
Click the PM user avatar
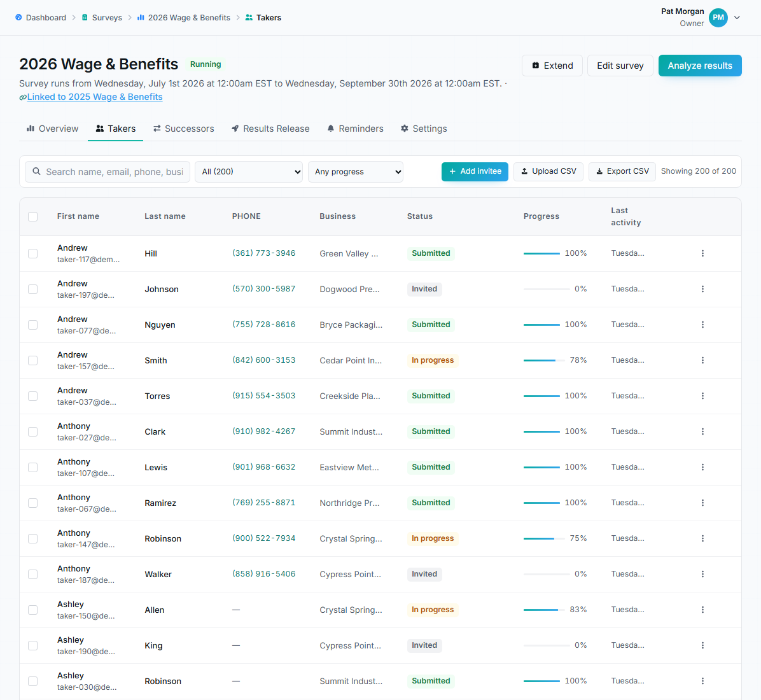718,17
